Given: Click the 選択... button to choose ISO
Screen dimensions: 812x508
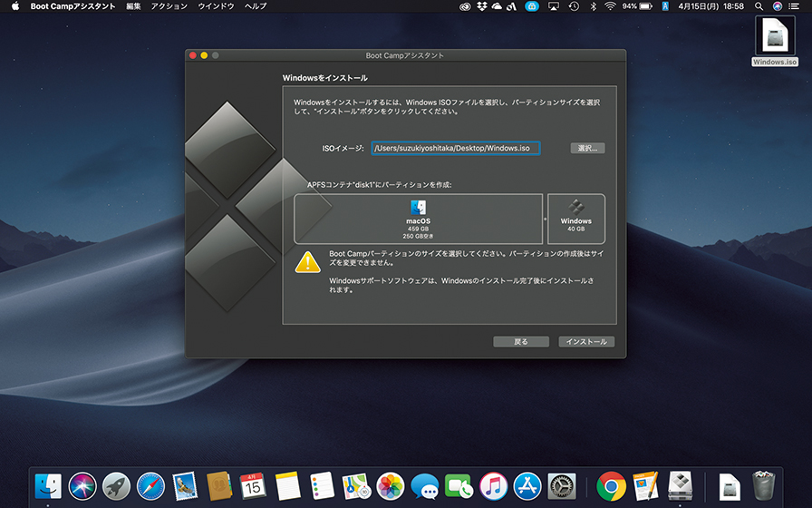Looking at the screenshot, I should (587, 148).
